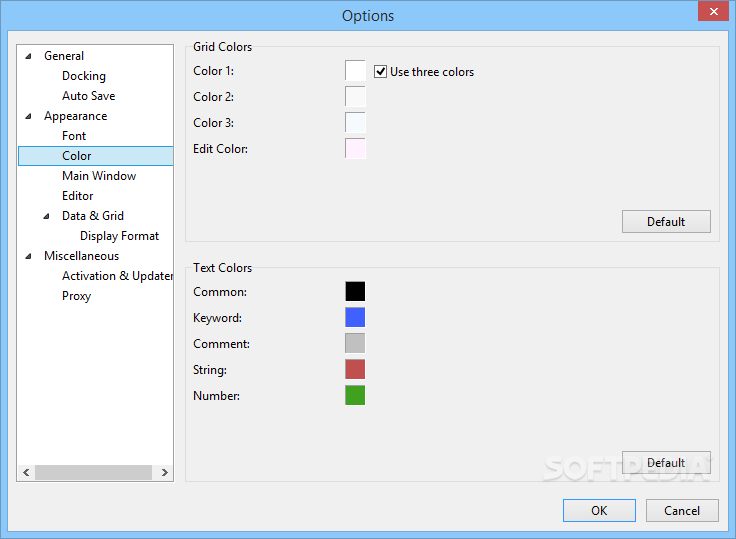Screen dimensions: 736x539
Task: Pick the grid Color 2 swatch
Action: [x=355, y=96]
